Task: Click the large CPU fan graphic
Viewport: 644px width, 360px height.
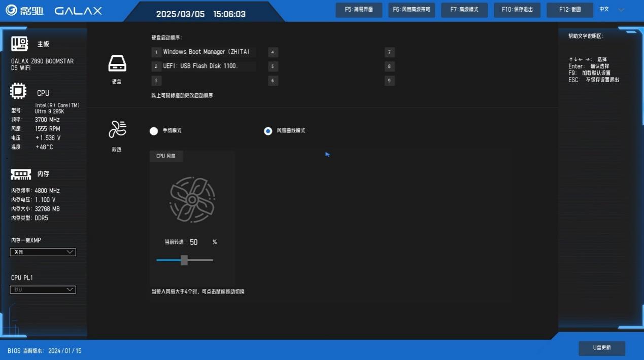Action: (x=192, y=199)
